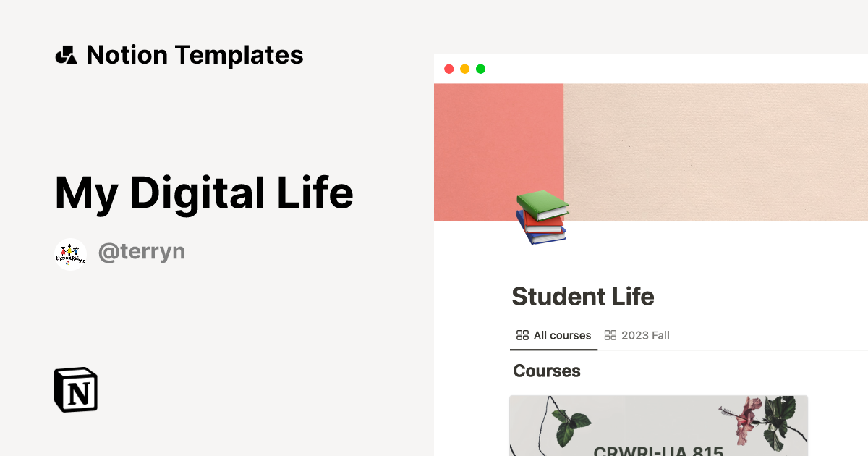Open @terryn's profile link
This screenshot has height=456, width=868.
(142, 252)
